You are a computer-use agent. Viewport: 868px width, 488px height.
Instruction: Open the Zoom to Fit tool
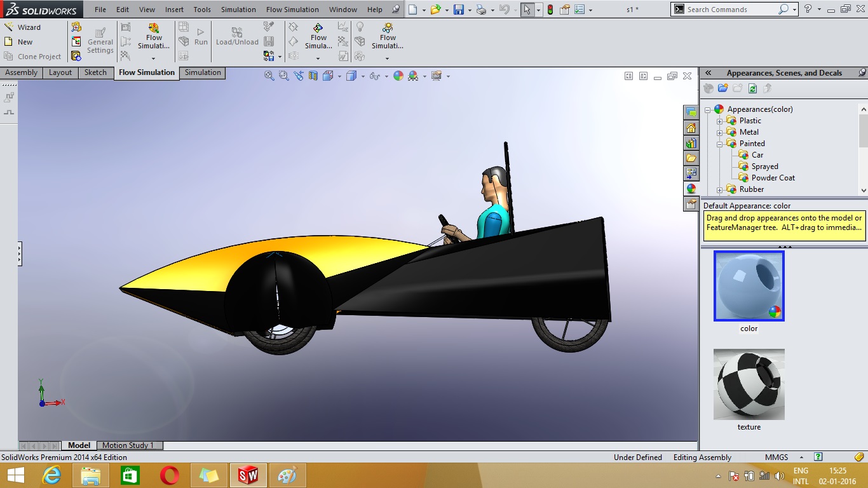coord(269,76)
